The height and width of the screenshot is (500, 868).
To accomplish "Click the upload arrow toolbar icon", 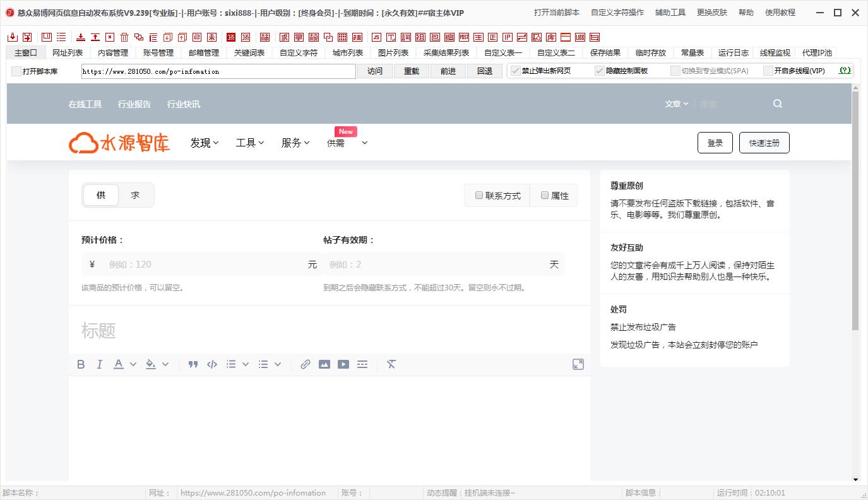I will (x=95, y=37).
